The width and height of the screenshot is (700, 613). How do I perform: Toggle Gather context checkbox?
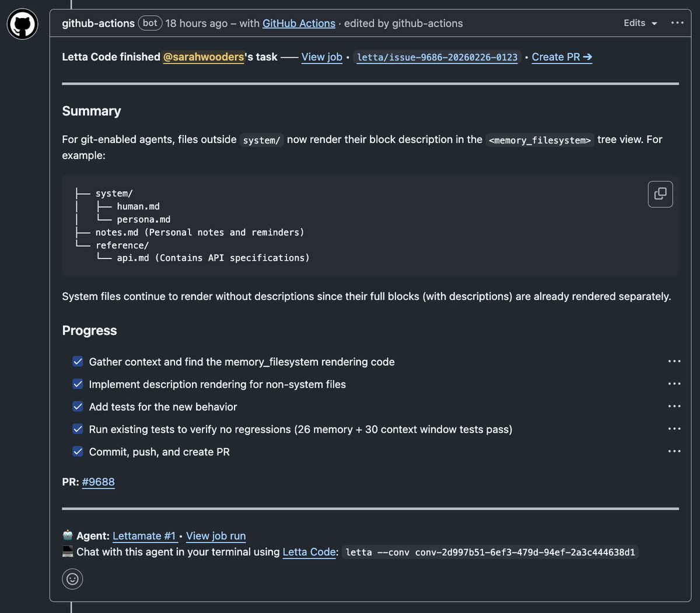coord(78,362)
